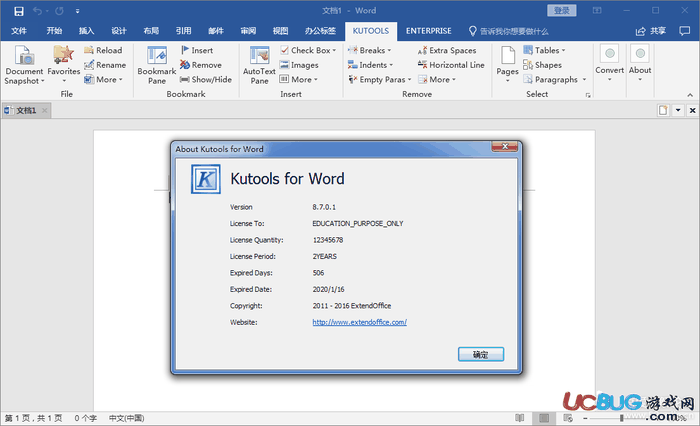
Task: Switch to the 审阅 tab
Action: (248, 31)
